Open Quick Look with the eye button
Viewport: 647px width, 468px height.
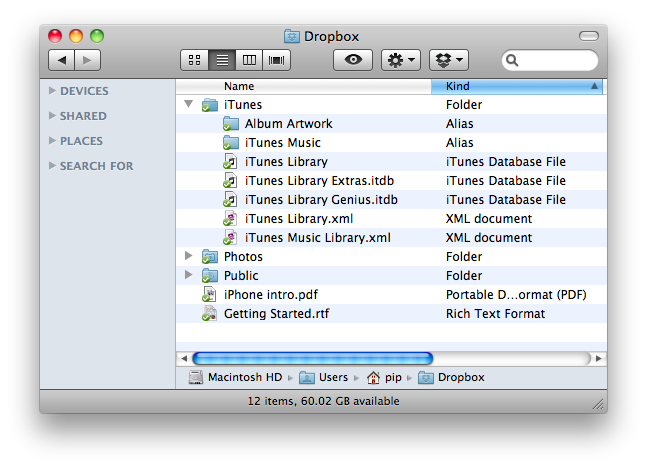coord(353,60)
